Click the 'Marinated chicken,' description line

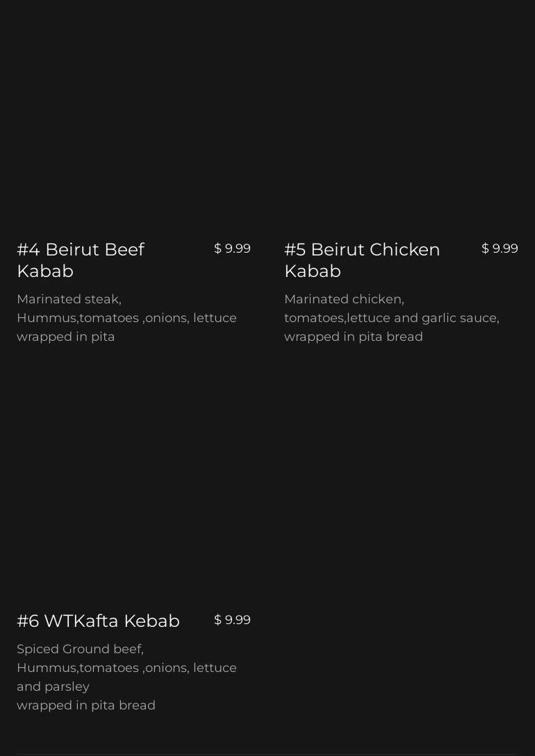coord(344,299)
